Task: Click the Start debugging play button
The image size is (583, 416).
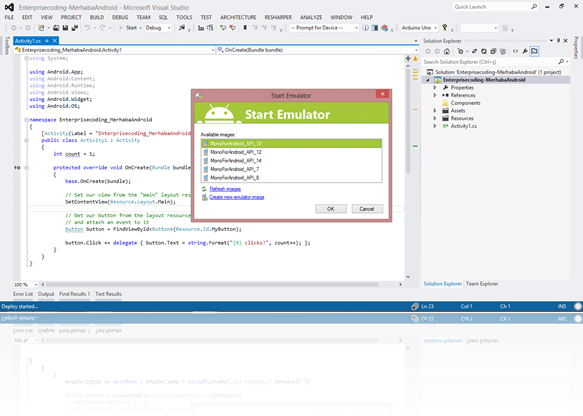Action: pyautogui.click(x=121, y=28)
